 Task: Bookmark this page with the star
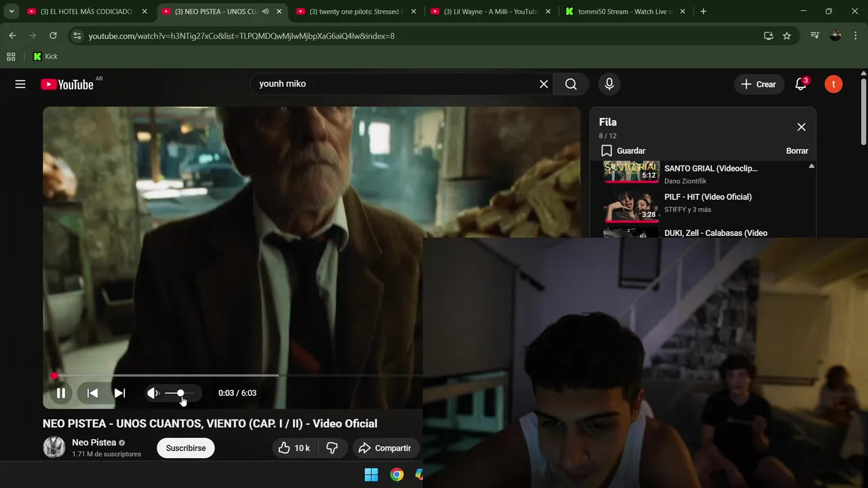tap(787, 36)
